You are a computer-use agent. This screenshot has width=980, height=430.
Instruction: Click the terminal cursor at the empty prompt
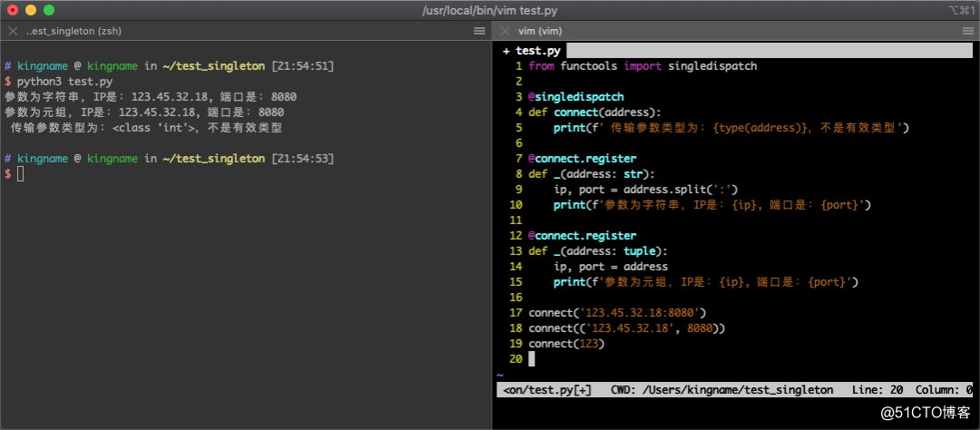[x=21, y=174]
